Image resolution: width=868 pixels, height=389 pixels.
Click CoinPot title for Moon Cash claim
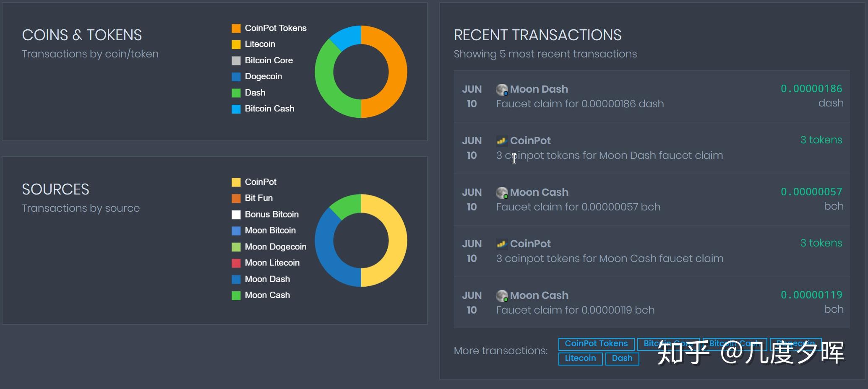[x=530, y=244]
